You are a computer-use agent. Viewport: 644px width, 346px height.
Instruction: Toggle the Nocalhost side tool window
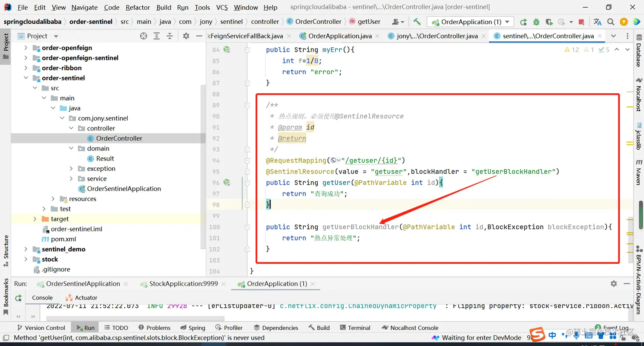[638, 95]
